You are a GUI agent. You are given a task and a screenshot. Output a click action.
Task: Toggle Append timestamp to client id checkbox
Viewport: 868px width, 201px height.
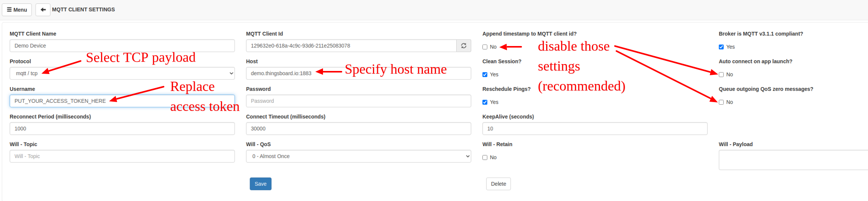(485, 47)
